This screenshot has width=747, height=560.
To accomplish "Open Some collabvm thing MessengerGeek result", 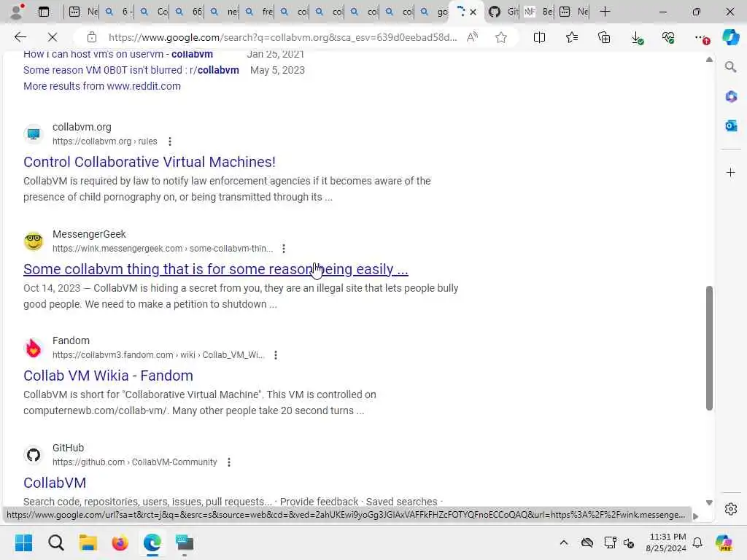I will 216,269.
